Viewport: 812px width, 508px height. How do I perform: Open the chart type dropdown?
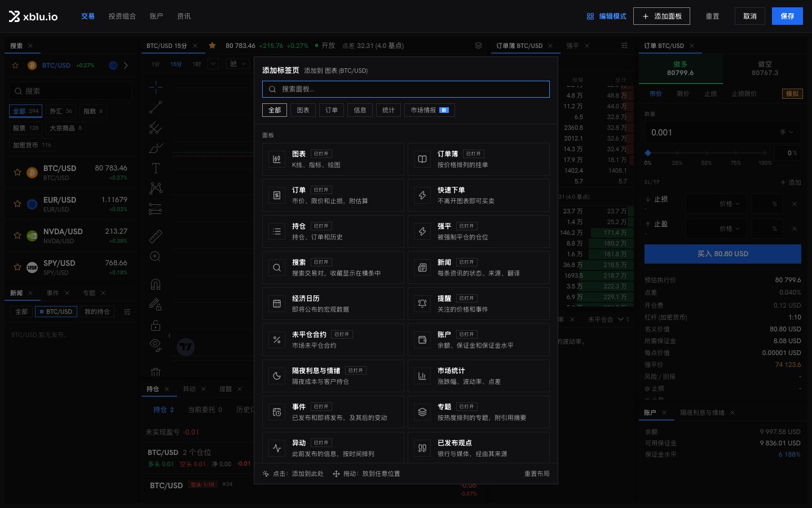click(x=238, y=64)
